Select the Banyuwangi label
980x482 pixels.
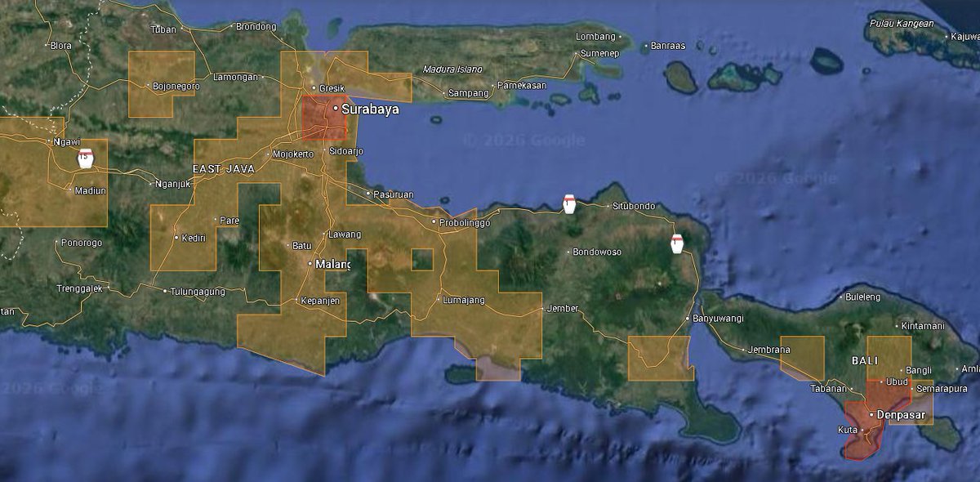(719, 318)
